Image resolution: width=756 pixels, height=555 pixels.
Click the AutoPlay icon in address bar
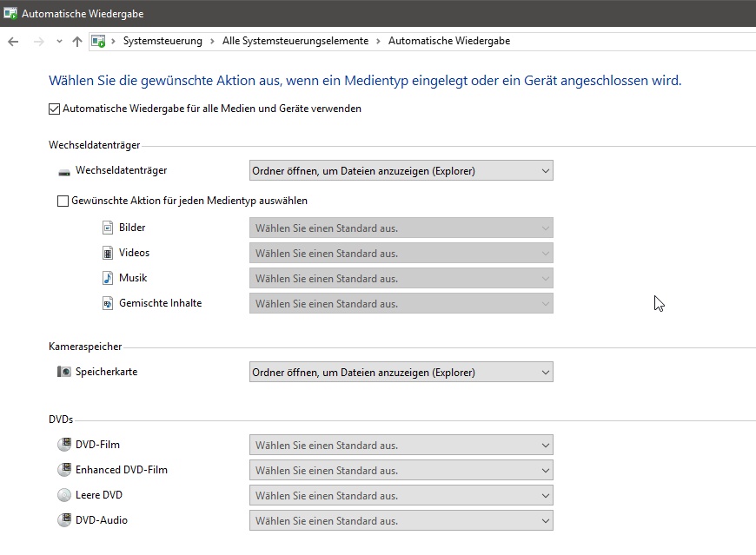coord(99,41)
